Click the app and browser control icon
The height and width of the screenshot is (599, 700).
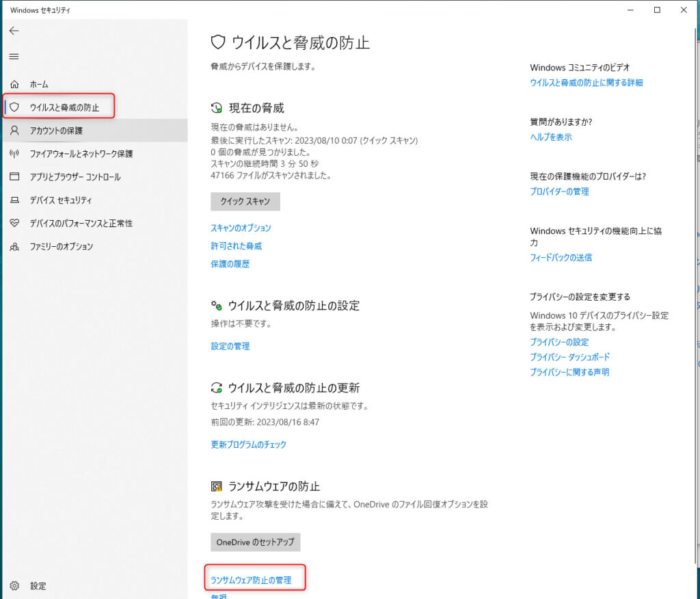[x=14, y=176]
